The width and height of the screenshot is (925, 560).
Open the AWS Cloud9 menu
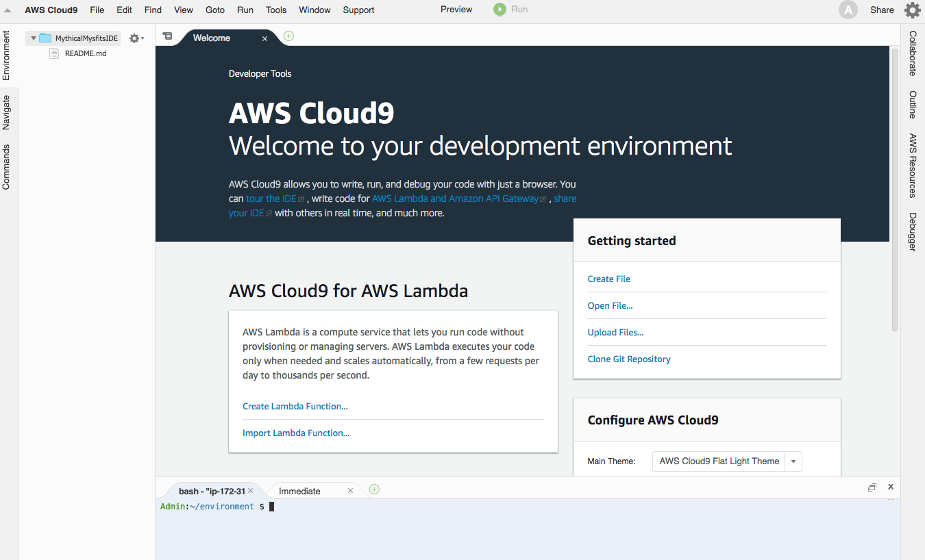pyautogui.click(x=51, y=10)
